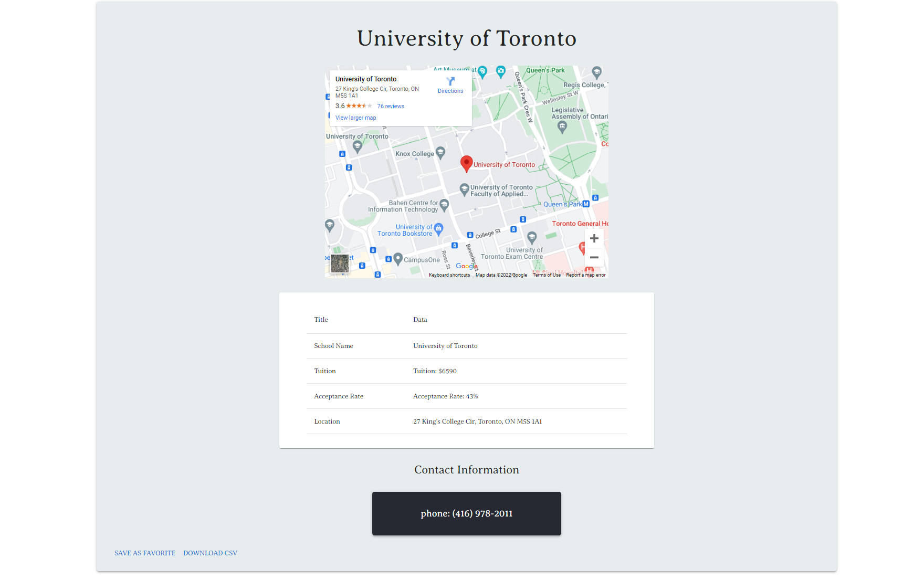Zoom out of the map with minus

[594, 257]
